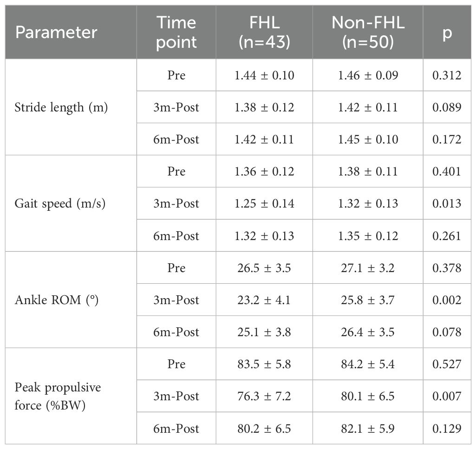The image size is (476, 449).
Task: Select the p-value cell 0.013
Action: click(x=447, y=203)
